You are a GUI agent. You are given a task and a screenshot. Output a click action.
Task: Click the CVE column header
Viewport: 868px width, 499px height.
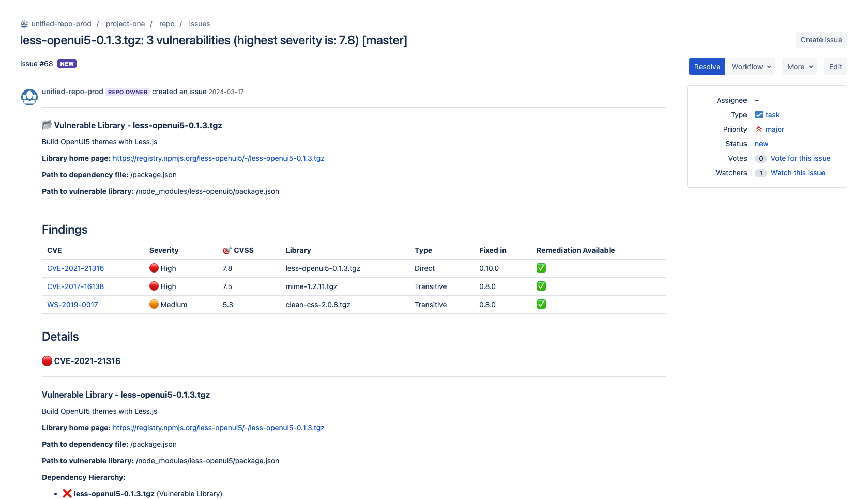click(54, 250)
